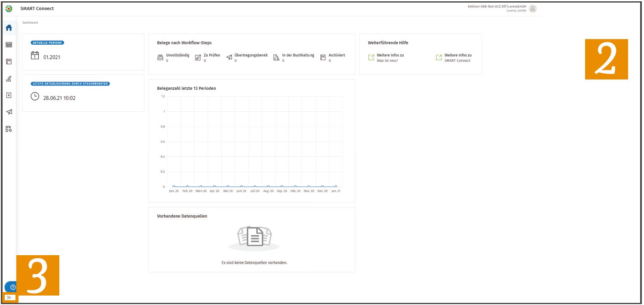644x305 pixels.
Task: Open the download import sidebar icon
Action: pyautogui.click(x=9, y=95)
